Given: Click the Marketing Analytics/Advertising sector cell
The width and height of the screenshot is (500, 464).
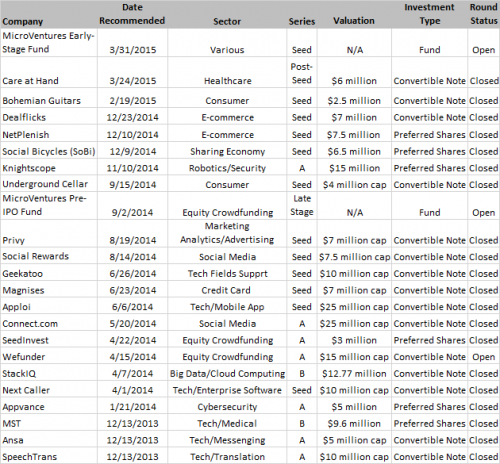Looking at the screenshot, I should click(227, 233).
